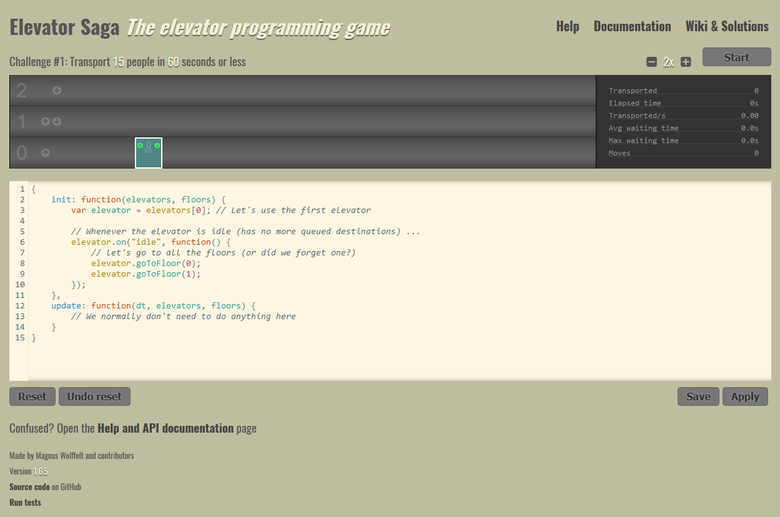This screenshot has height=517, width=780.
Task: Start the elevator challenge
Action: click(x=737, y=57)
